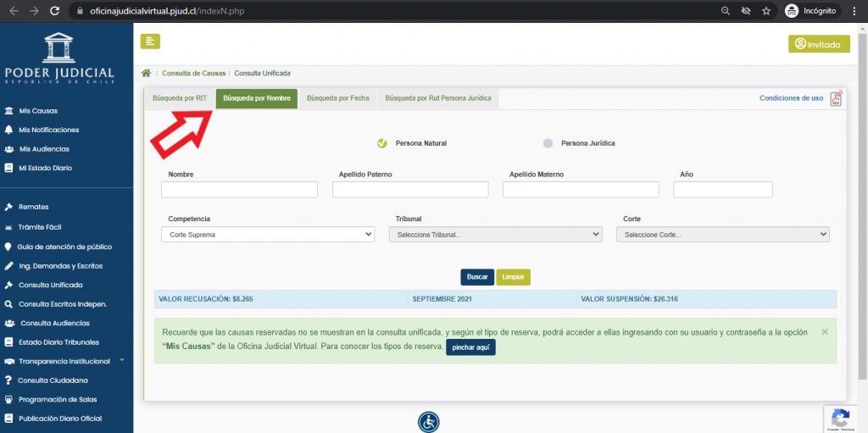Image resolution: width=868 pixels, height=433 pixels.
Task: Select the Persona Jurídica option
Action: click(x=548, y=143)
